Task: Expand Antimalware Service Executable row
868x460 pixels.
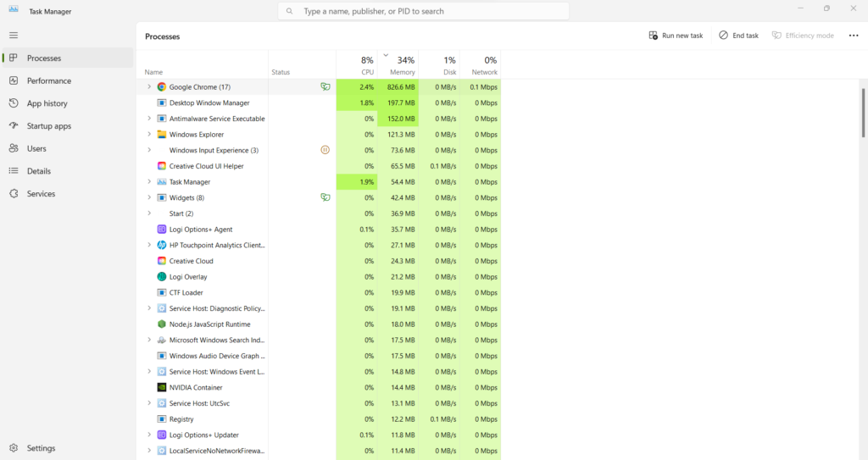Action: (149, 119)
